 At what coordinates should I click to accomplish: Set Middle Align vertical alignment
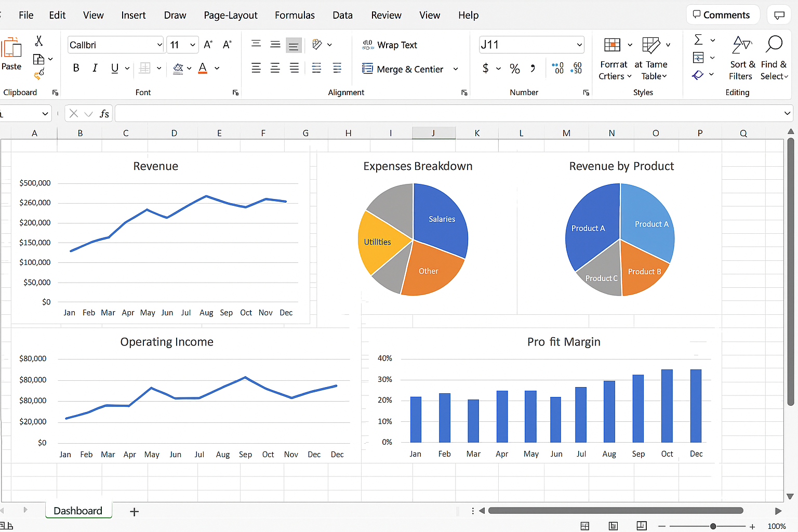275,45
